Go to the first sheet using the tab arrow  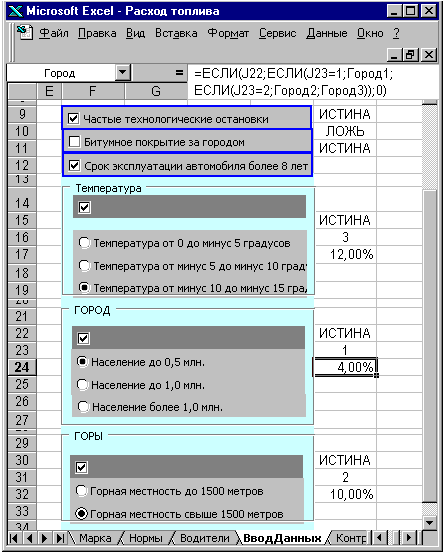coord(14,538)
